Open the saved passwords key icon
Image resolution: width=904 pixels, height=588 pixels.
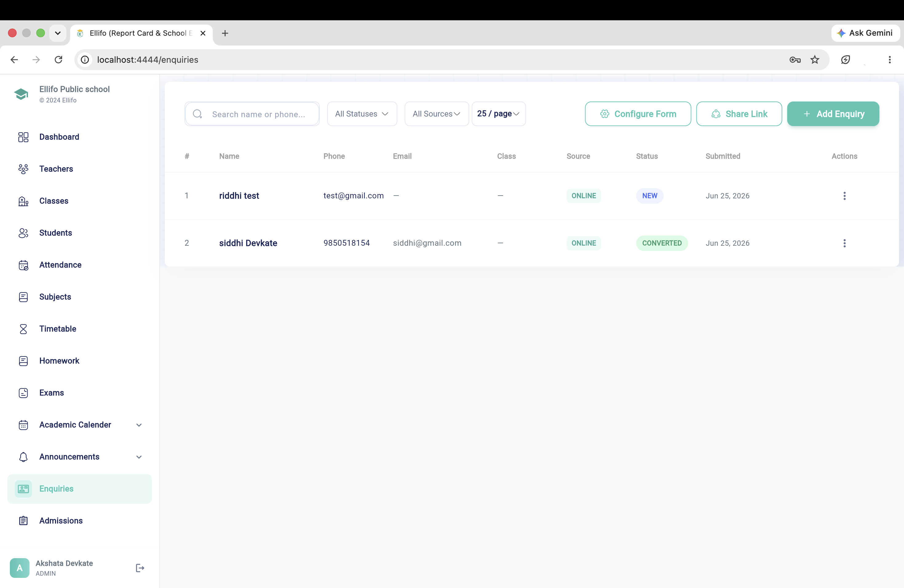[x=795, y=60]
